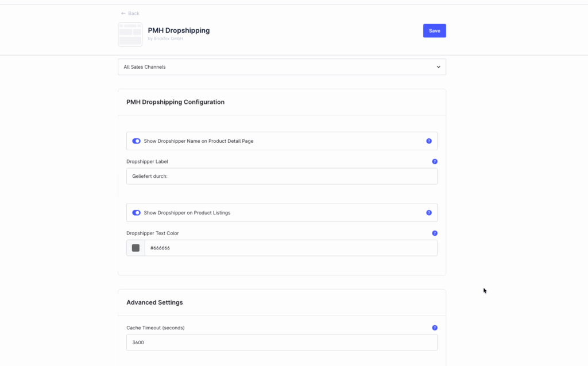
Task: Disable Show Dropshipper on Product Listings
Action: click(x=137, y=213)
